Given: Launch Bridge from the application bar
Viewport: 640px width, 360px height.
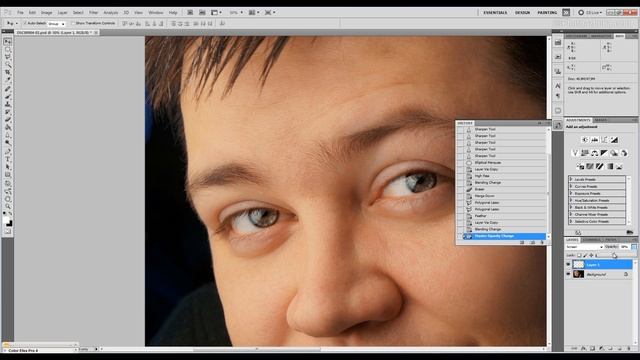Looking at the screenshot, I should pos(190,13).
